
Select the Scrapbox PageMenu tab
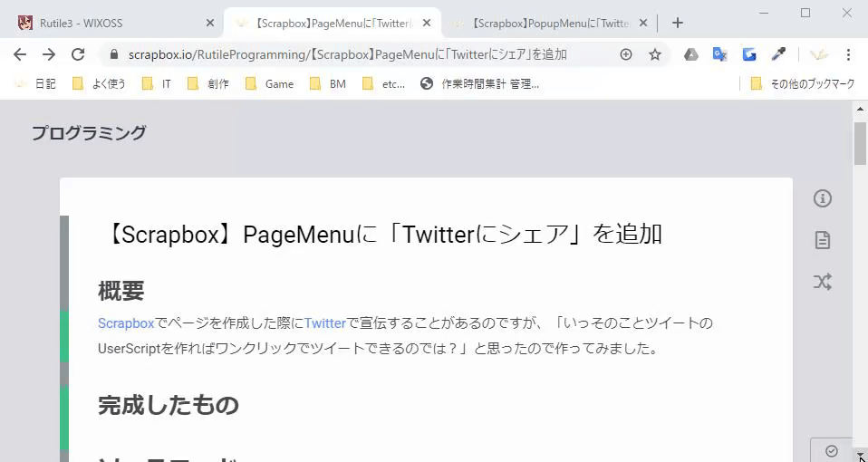(333, 24)
